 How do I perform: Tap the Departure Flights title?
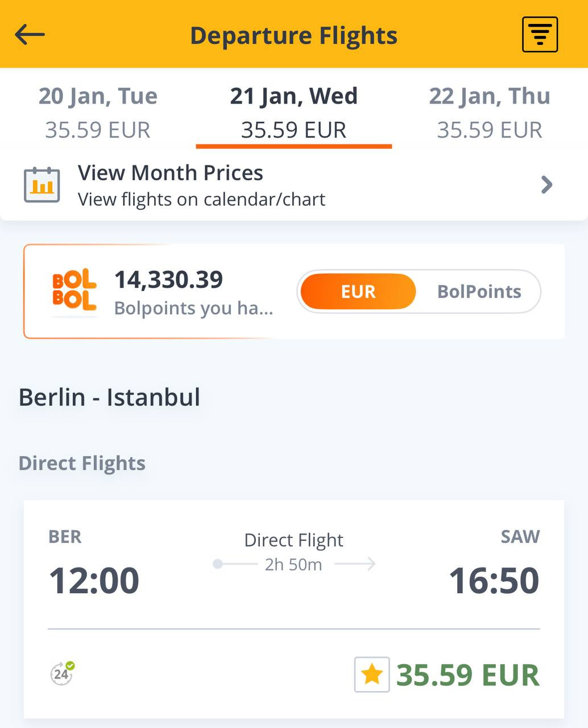(x=293, y=35)
